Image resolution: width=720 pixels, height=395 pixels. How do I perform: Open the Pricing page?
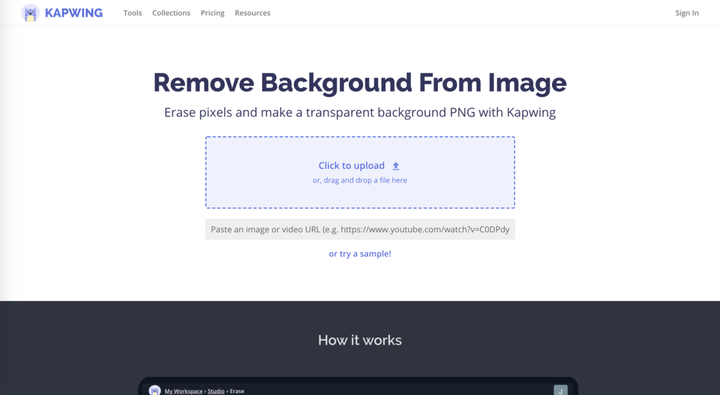pyautogui.click(x=213, y=13)
